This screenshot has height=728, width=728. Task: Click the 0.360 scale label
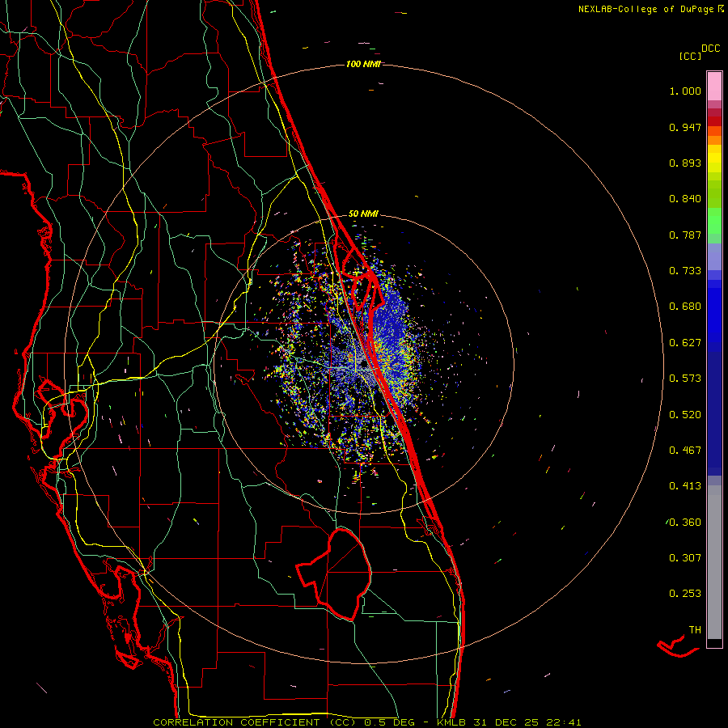coord(685,523)
